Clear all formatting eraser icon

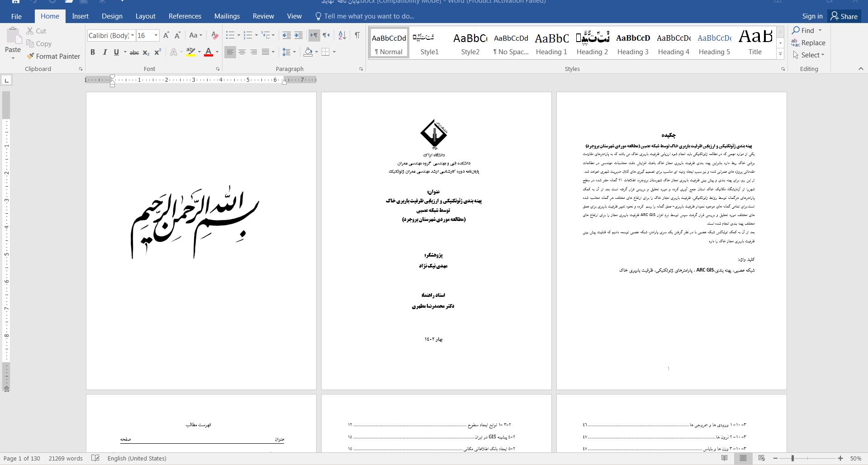tap(215, 35)
